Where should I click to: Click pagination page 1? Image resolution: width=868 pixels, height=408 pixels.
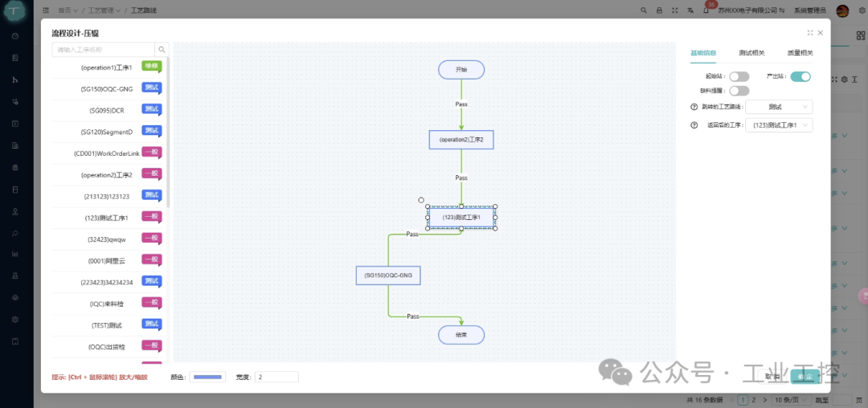[x=743, y=400]
